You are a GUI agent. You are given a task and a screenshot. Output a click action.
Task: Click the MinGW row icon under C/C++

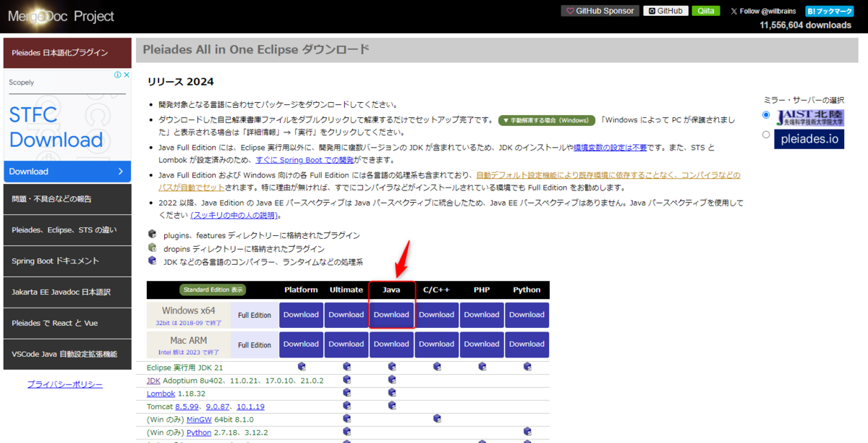(437, 418)
